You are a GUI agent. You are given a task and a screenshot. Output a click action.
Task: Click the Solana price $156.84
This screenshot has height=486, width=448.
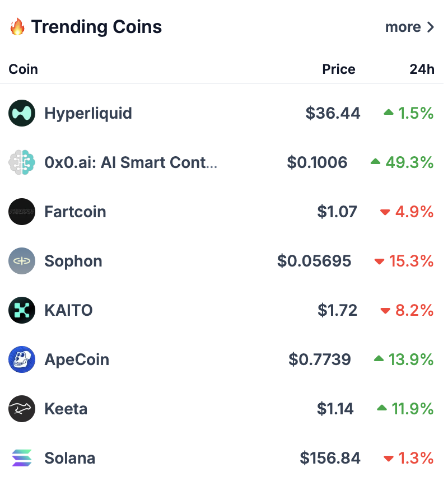coord(330,458)
